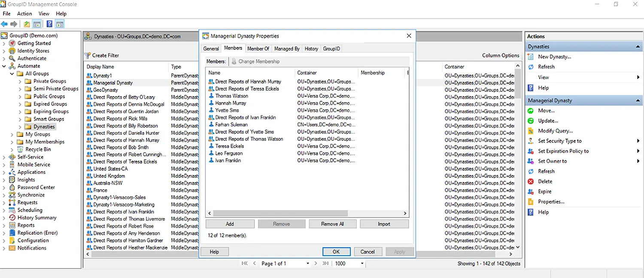Click the dialog Help button
The width and height of the screenshot is (644, 278).
[214, 252]
